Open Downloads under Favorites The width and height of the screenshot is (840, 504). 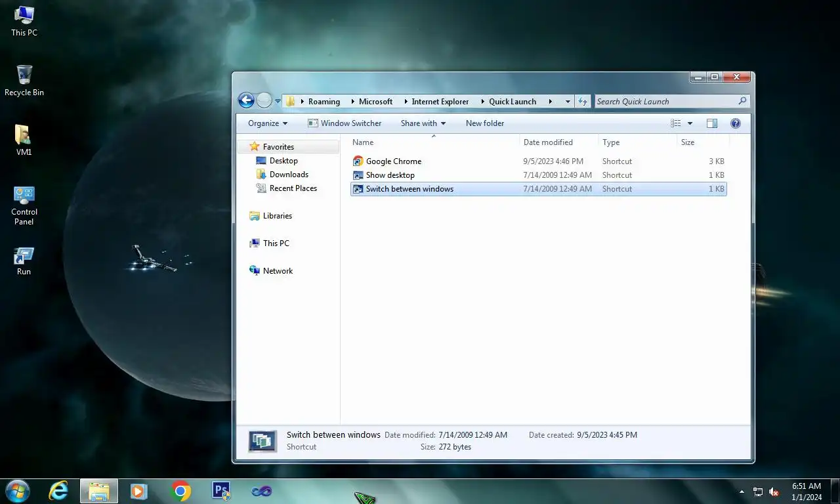(x=289, y=175)
